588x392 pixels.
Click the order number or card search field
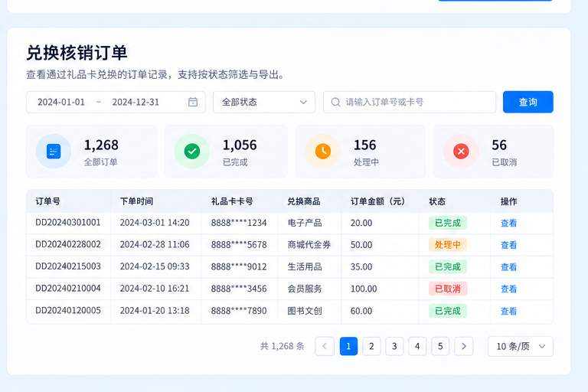[410, 102]
